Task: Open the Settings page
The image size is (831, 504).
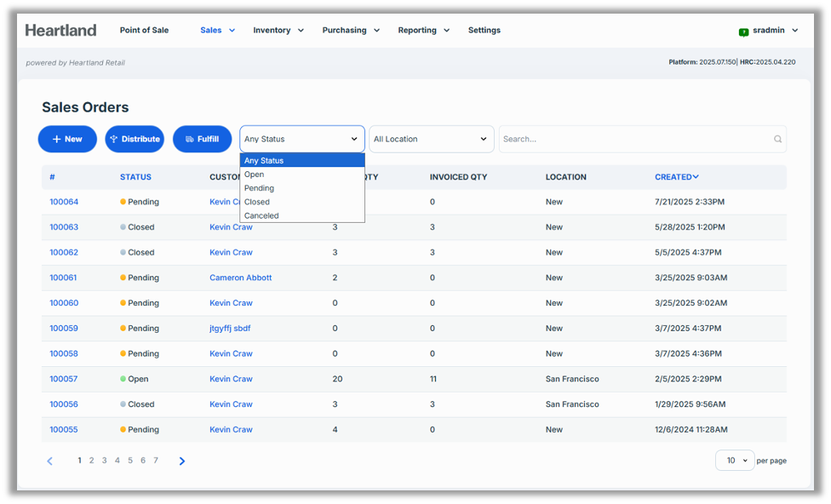Action: click(x=484, y=31)
